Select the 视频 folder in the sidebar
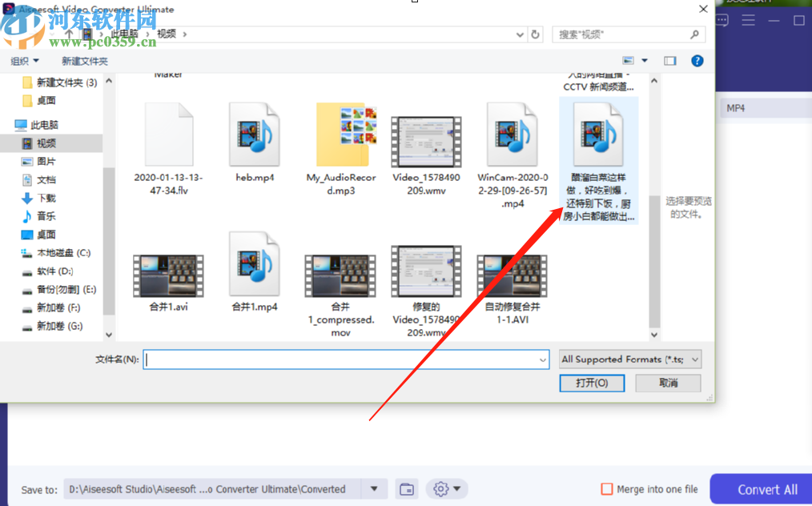The image size is (812, 506). click(46, 143)
